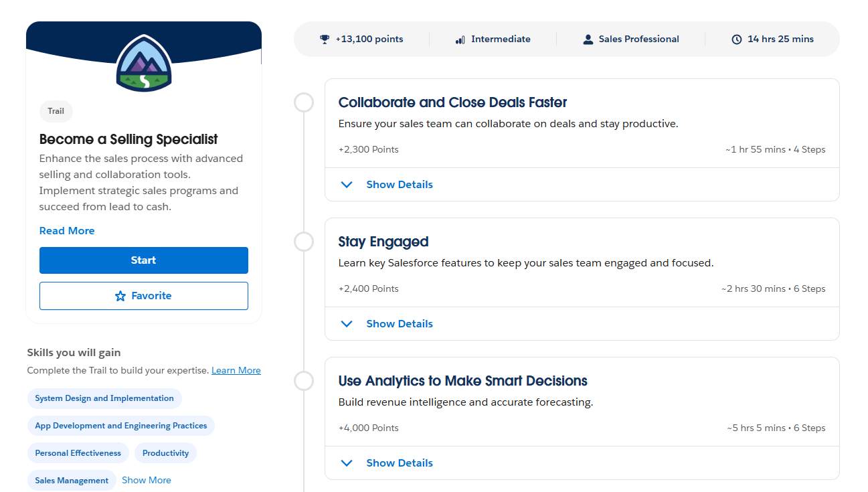The width and height of the screenshot is (868, 492).
Task: Select the Personal Effectiveness skill tag
Action: click(x=78, y=453)
